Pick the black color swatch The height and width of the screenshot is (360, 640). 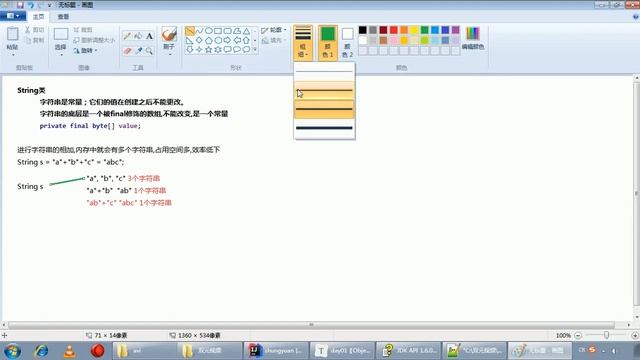362,30
